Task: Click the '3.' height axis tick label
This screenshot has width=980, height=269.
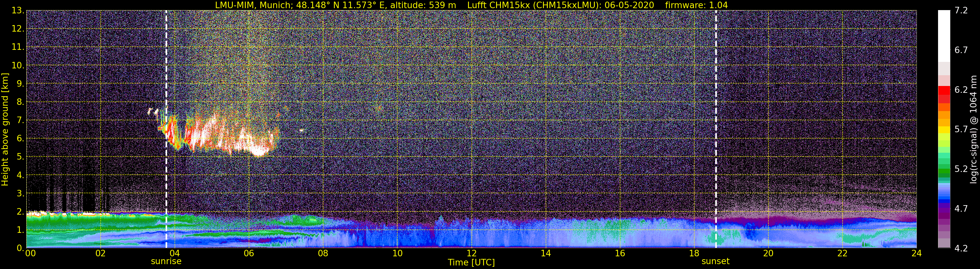Action: coord(20,193)
